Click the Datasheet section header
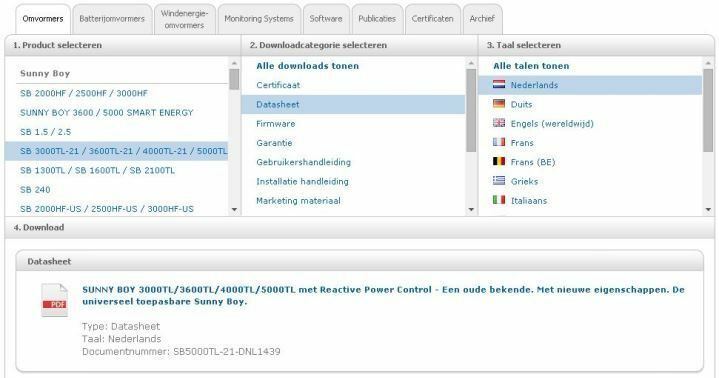The height and width of the screenshot is (378, 719). [x=360, y=261]
